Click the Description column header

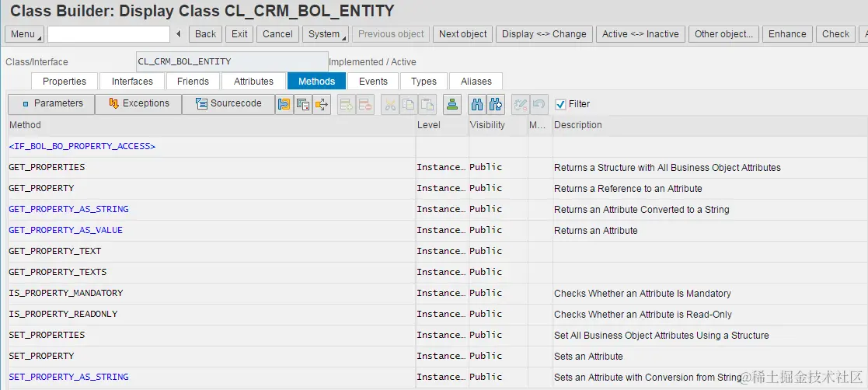click(x=710, y=125)
